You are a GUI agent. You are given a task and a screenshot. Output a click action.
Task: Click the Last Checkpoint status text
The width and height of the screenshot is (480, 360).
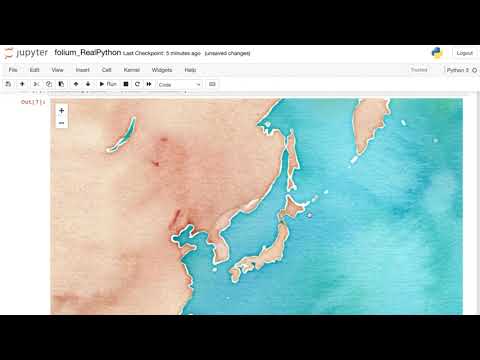[162, 53]
